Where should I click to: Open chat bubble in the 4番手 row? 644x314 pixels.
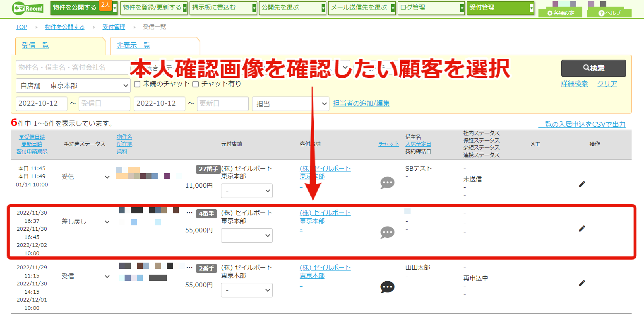[x=387, y=232]
